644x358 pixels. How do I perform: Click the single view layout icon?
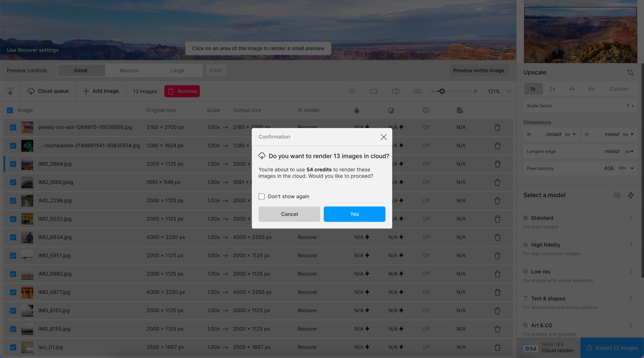[x=374, y=91]
